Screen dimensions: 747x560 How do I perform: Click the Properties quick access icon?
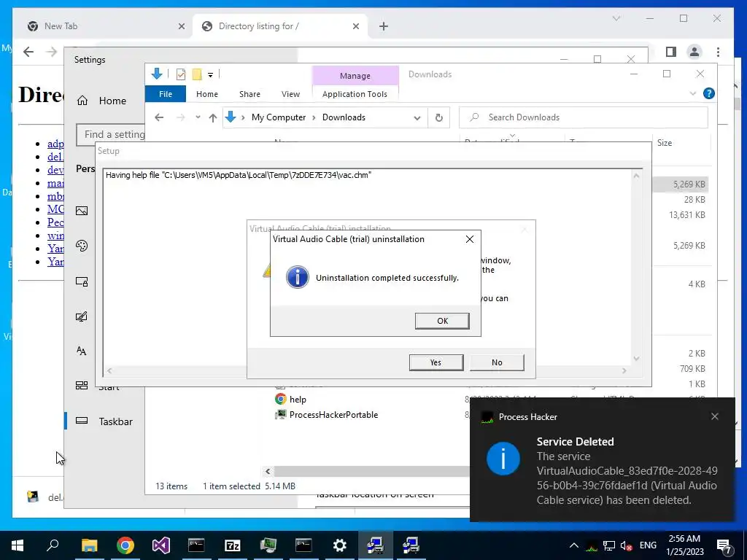point(181,74)
